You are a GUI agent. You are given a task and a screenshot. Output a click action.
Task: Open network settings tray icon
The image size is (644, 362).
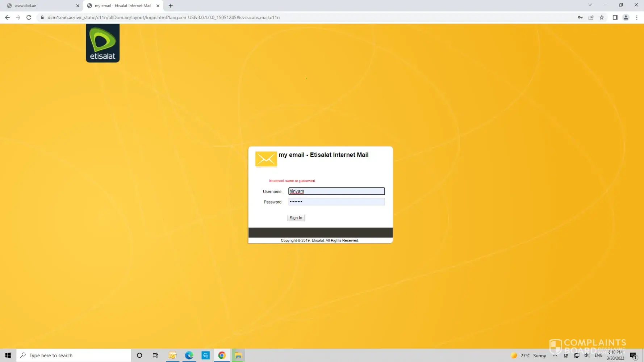click(x=577, y=355)
